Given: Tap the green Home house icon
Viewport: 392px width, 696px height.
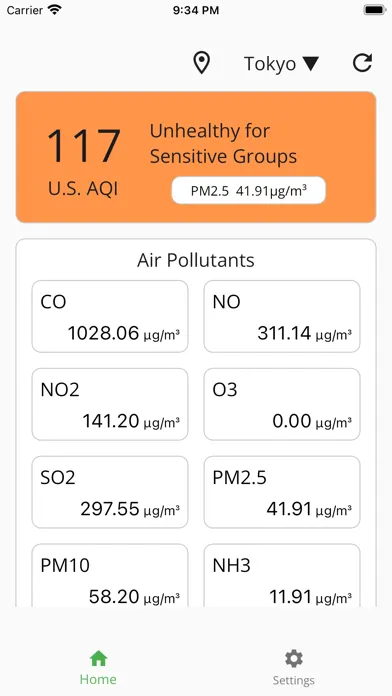Looking at the screenshot, I should click(x=98, y=658).
